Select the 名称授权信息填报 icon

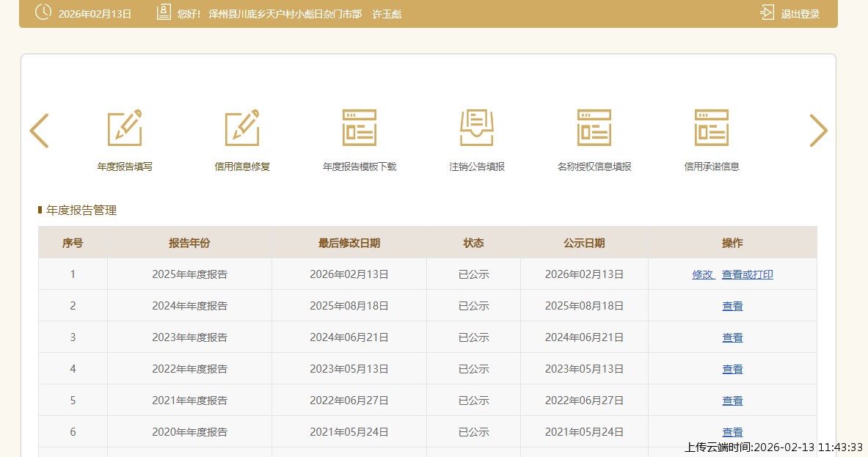(x=594, y=128)
